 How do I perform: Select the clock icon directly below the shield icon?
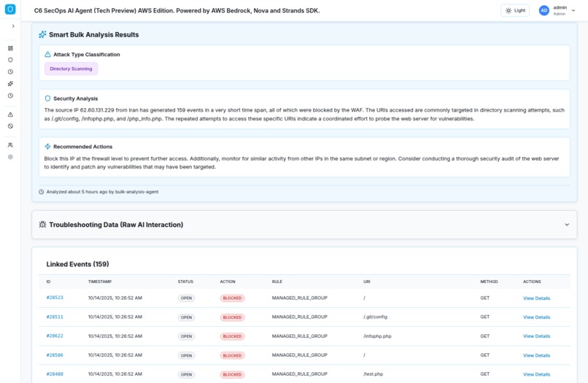pos(10,71)
